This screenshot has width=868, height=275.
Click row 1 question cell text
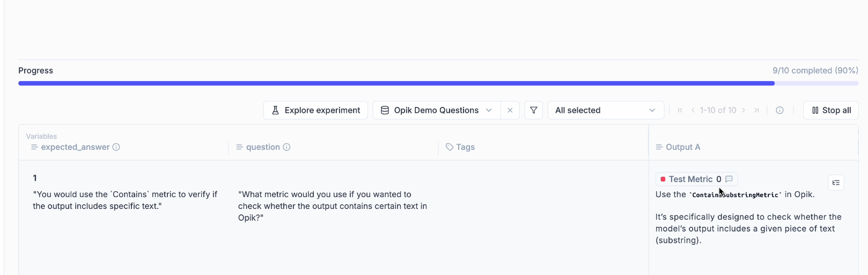333,206
